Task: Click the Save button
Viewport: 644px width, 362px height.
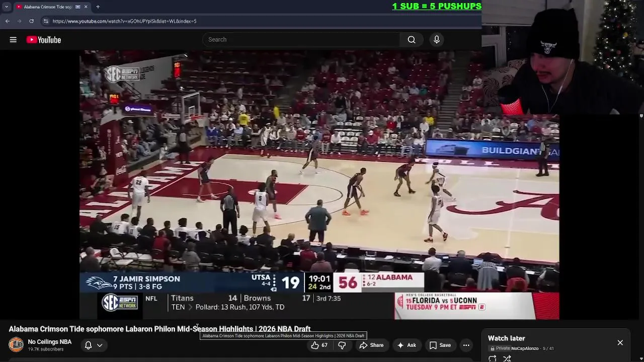Action: pos(440,345)
